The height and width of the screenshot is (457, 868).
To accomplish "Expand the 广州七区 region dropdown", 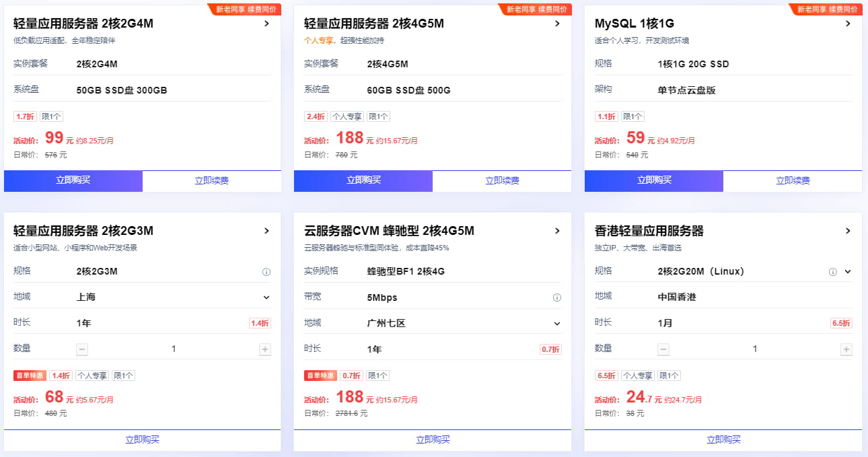I will pyautogui.click(x=556, y=324).
